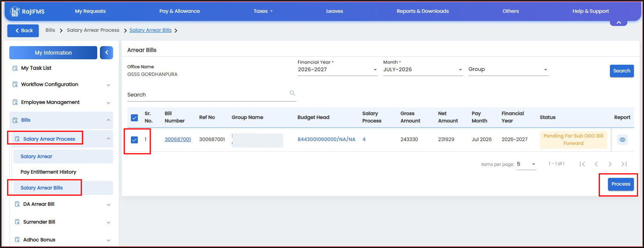Click the Process button
Viewport: 644px width, 248px height.
(621, 184)
